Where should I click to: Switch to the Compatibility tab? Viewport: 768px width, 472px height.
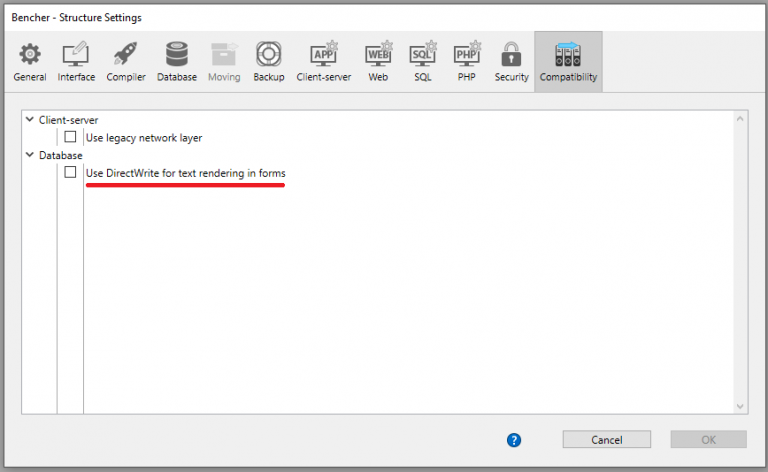click(x=568, y=60)
